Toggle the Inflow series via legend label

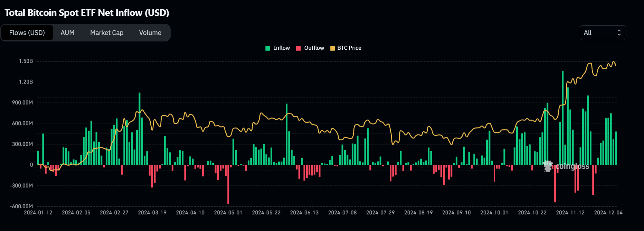[282, 48]
